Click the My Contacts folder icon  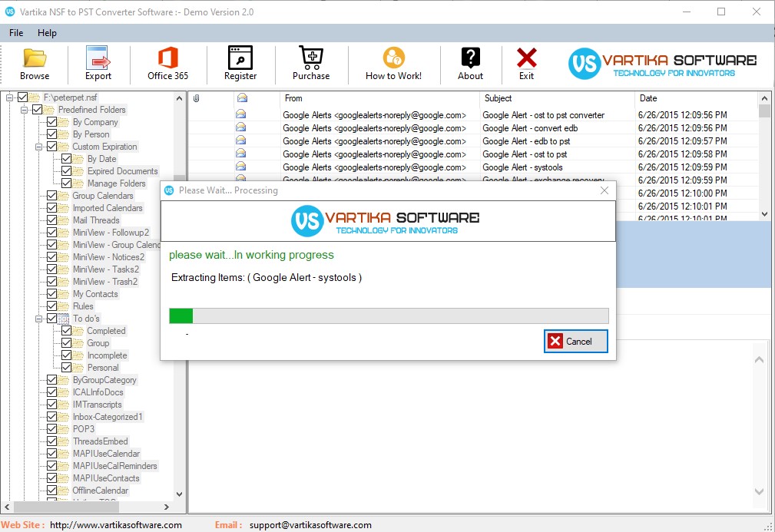(64, 294)
